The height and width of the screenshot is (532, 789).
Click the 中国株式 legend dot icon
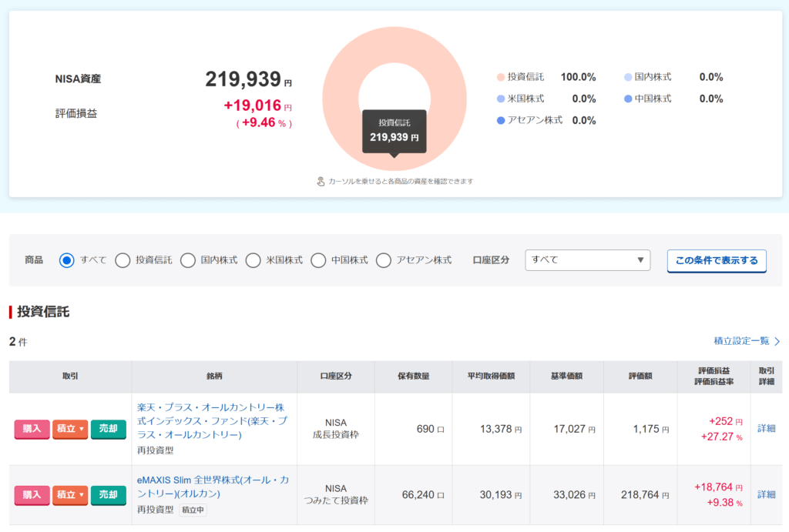628,99
